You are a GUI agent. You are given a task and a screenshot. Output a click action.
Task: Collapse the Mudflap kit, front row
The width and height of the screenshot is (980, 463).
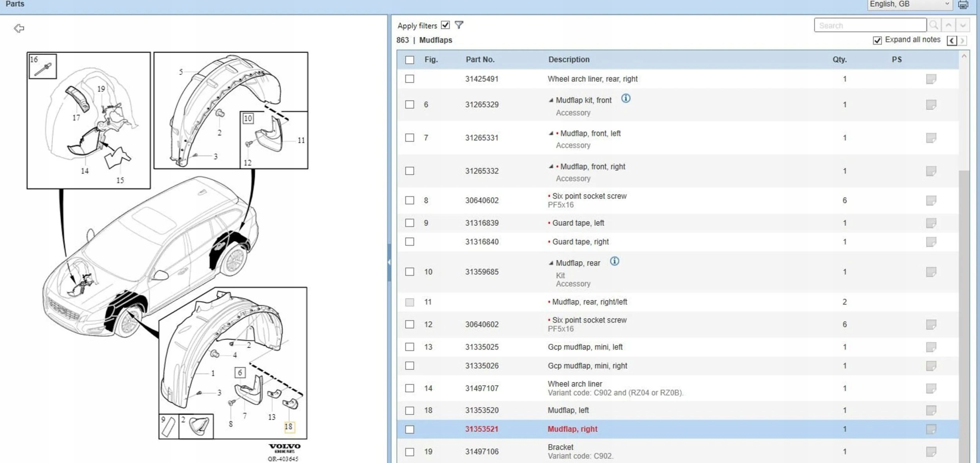pos(551,100)
